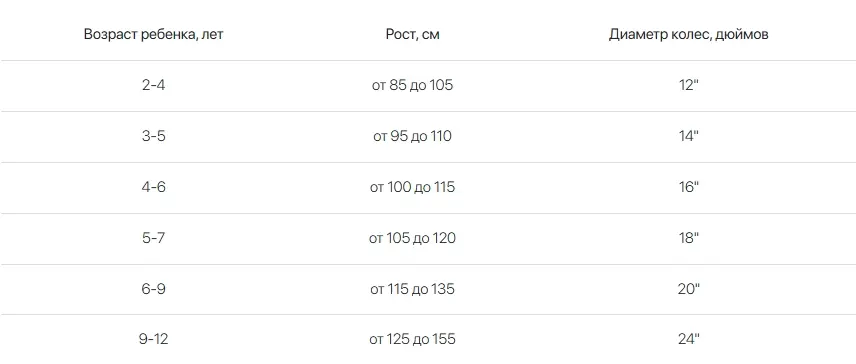Select the wheel diameter cell 16"
Image resolution: width=856 pixels, height=364 pixels.
tap(688, 187)
